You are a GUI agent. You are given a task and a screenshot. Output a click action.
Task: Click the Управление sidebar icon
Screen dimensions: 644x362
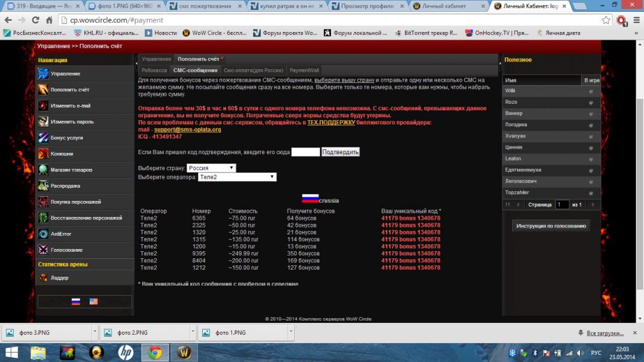point(43,74)
